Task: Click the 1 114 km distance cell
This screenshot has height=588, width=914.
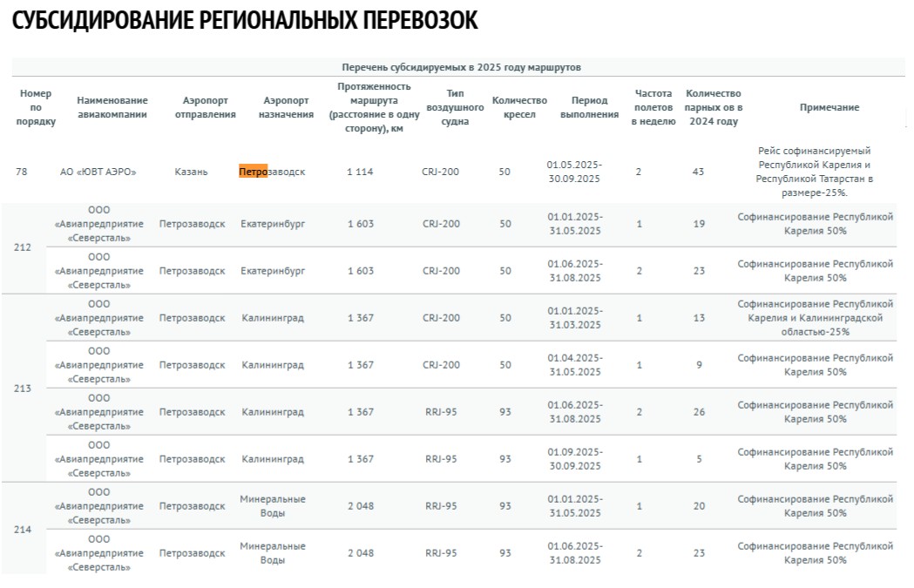Action: [x=360, y=172]
